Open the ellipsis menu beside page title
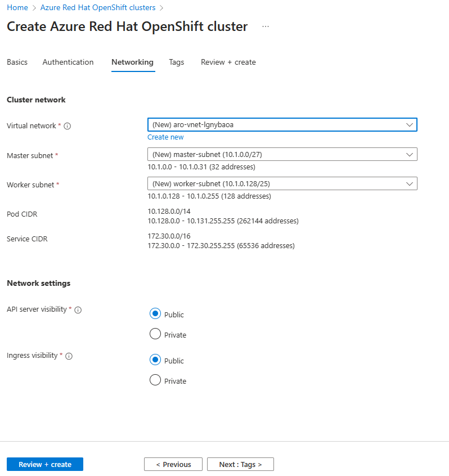 click(x=266, y=26)
